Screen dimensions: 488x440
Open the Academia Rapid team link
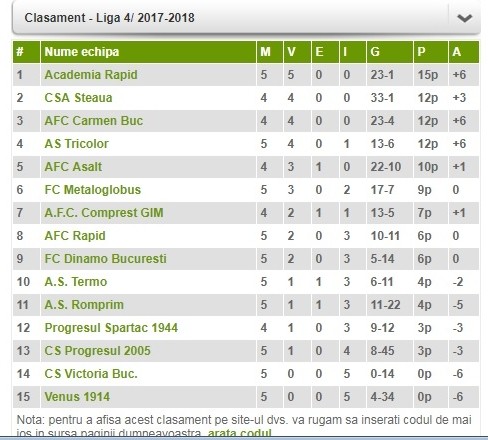tap(91, 75)
